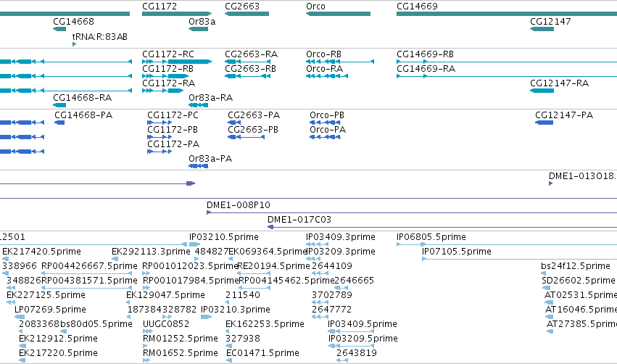
Task: Select the 2643819 EST label
Action: (357, 354)
